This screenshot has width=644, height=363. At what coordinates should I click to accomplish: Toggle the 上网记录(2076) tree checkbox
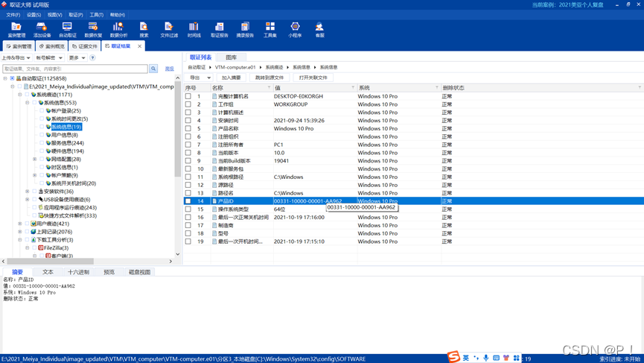click(27, 232)
